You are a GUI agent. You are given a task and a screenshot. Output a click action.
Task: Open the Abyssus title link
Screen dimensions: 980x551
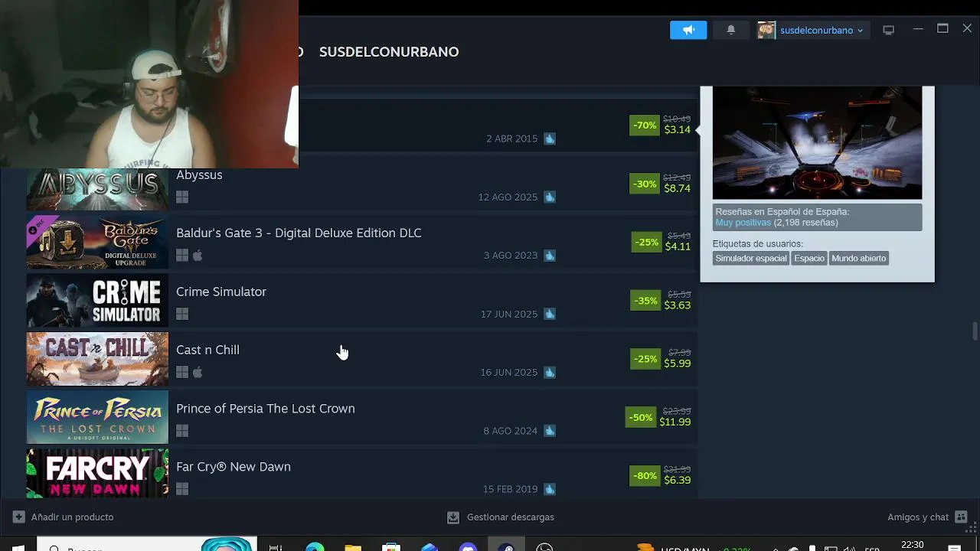[199, 174]
